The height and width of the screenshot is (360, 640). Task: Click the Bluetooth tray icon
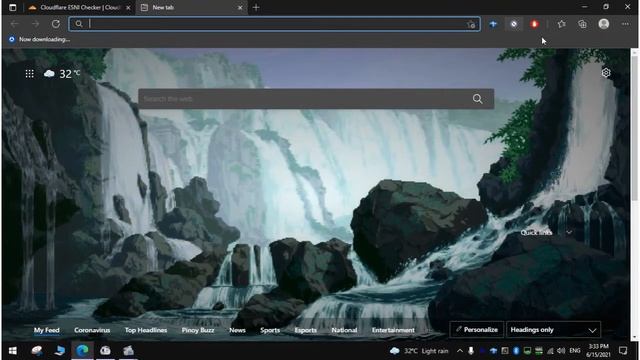pos(516,351)
